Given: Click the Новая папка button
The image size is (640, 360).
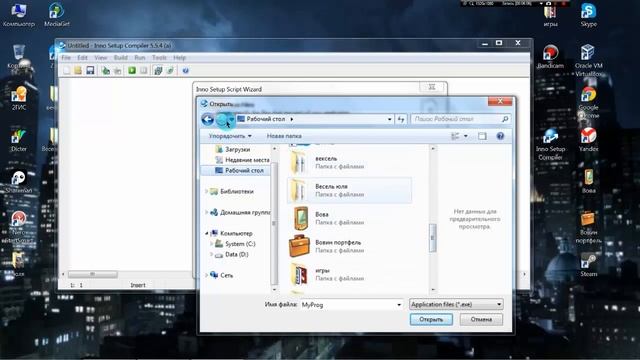Looking at the screenshot, I should click(284, 136).
